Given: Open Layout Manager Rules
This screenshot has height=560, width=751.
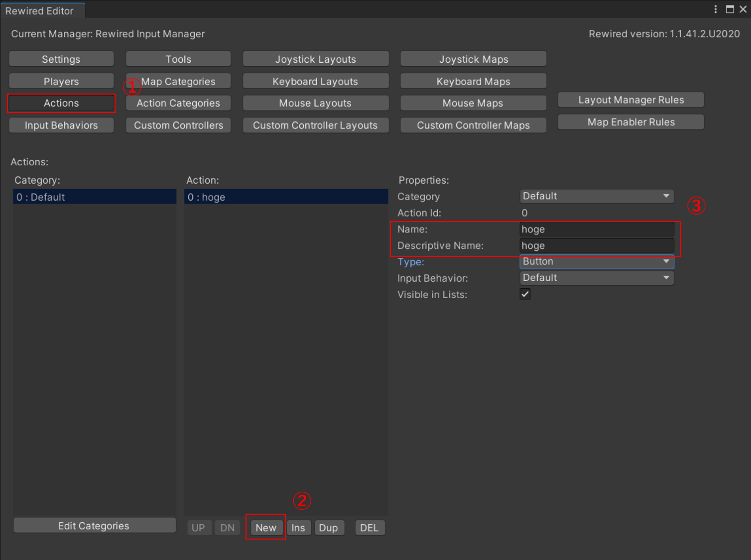Looking at the screenshot, I should tap(630, 100).
